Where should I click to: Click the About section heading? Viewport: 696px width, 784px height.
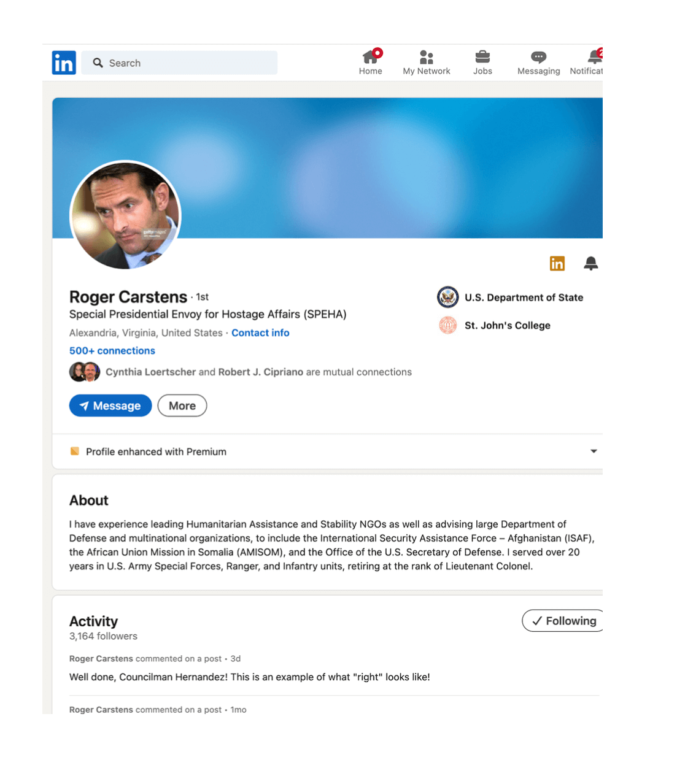(89, 501)
